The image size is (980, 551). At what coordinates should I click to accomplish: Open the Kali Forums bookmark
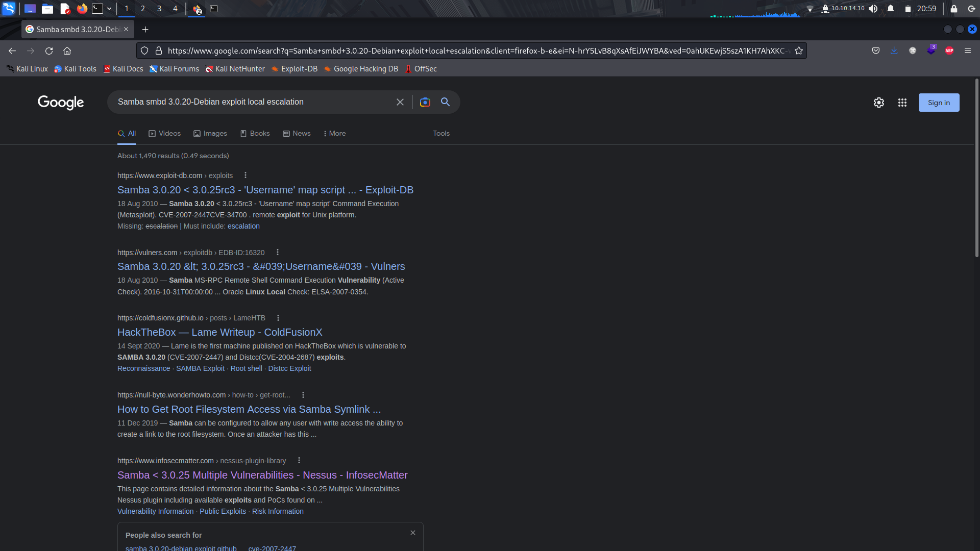pos(174,69)
